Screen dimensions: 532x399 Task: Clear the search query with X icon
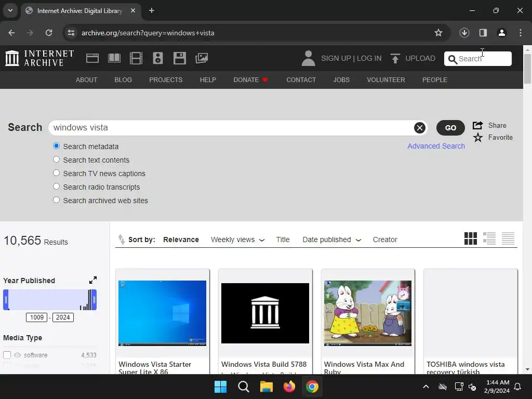point(420,128)
